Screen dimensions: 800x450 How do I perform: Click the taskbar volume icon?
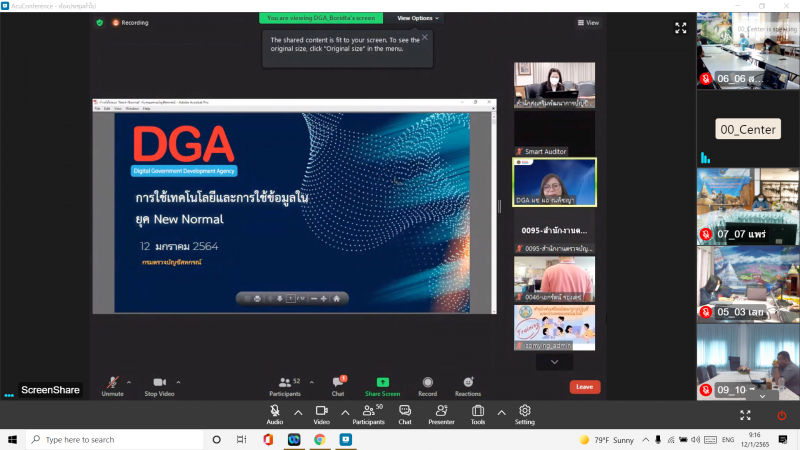tap(695, 439)
